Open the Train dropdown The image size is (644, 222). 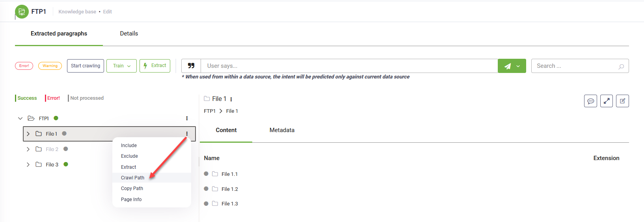121,66
